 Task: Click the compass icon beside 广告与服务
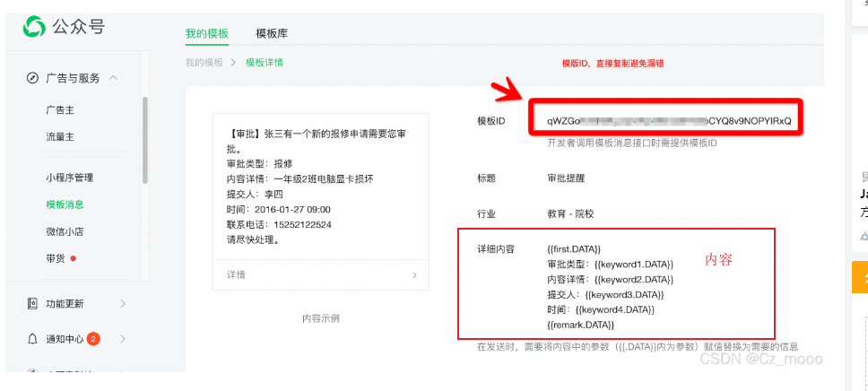click(32, 78)
